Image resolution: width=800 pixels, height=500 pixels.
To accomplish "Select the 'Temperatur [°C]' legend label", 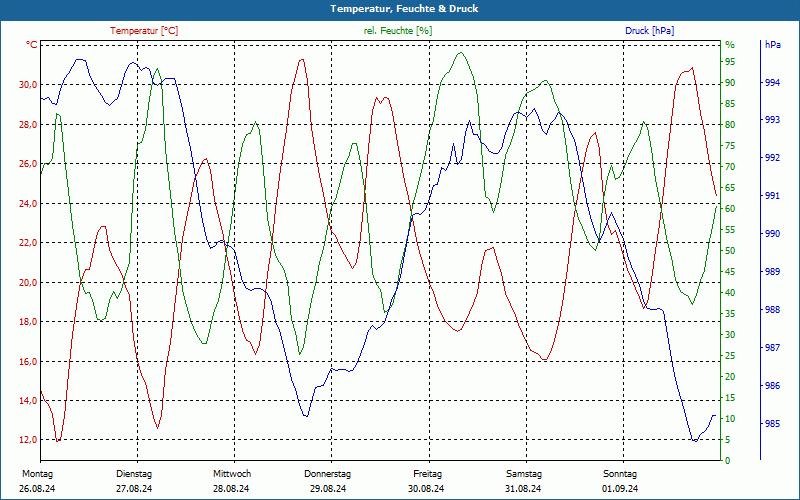I will [144, 31].
